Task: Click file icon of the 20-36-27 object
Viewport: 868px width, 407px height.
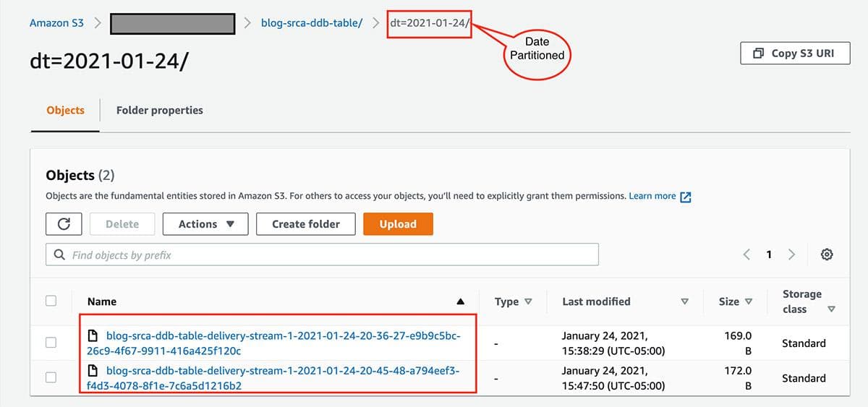Action: 93,336
